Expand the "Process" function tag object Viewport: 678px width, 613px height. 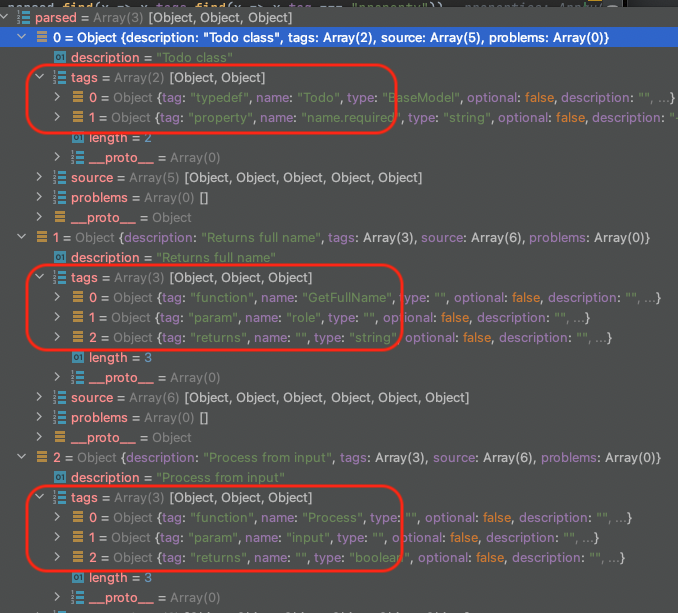click(x=57, y=517)
